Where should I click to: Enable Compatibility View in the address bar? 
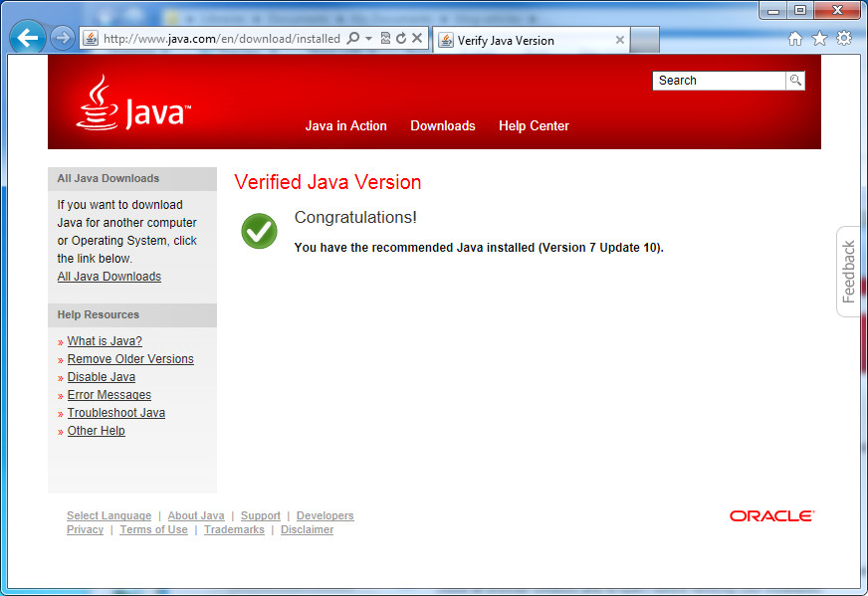click(383, 38)
